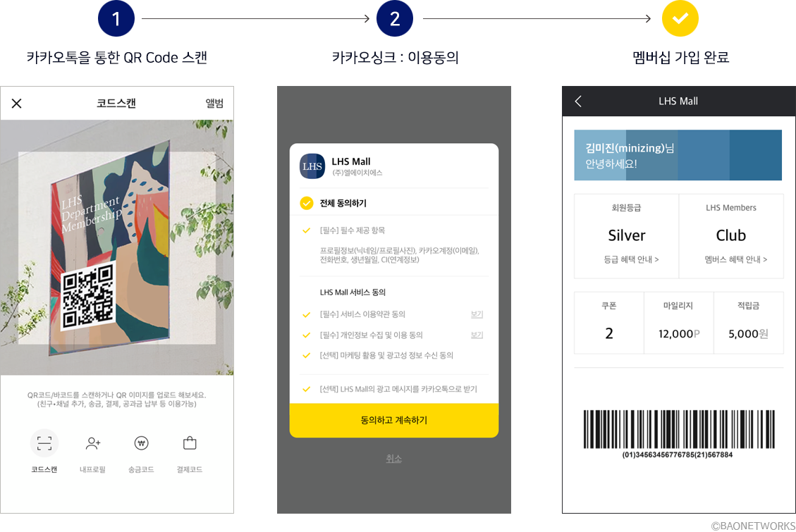The height and width of the screenshot is (532, 796).
Task: Open the 내프로필 profile icon
Action: click(x=93, y=444)
